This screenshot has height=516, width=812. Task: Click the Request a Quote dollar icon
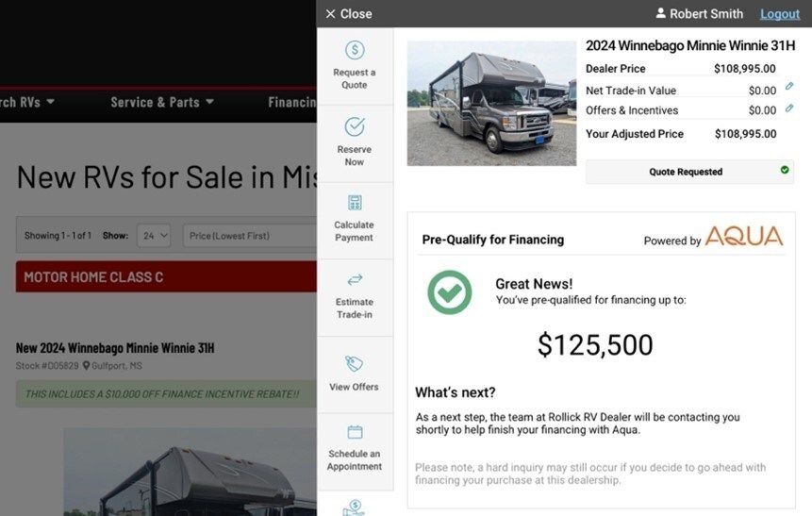coord(355,51)
